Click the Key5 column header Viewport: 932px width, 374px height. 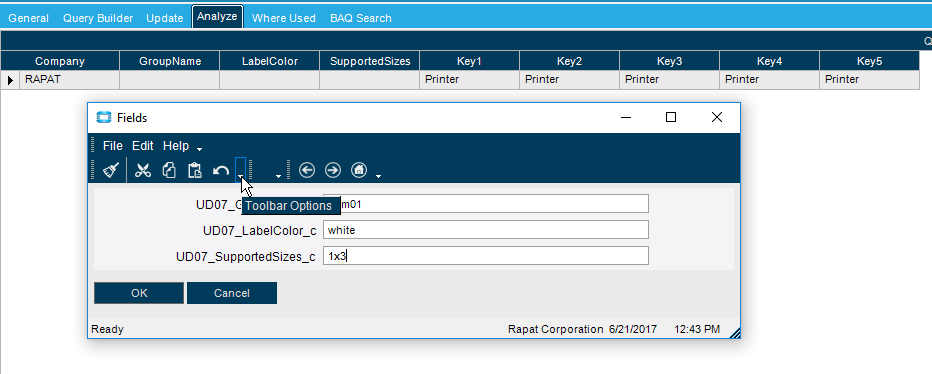coord(869,61)
